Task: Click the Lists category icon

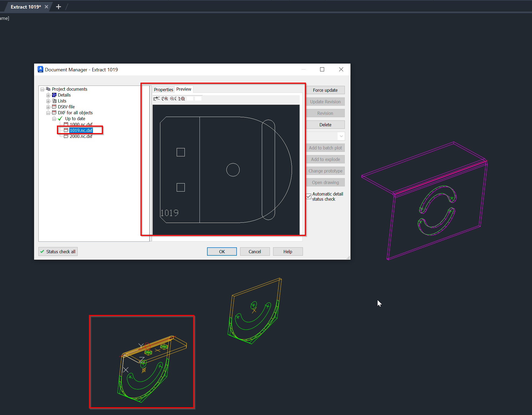Action: pos(54,101)
